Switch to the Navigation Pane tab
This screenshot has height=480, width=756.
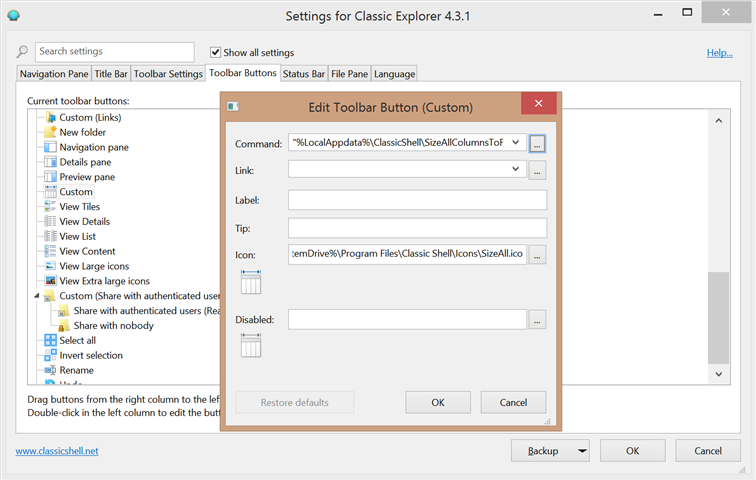54,74
